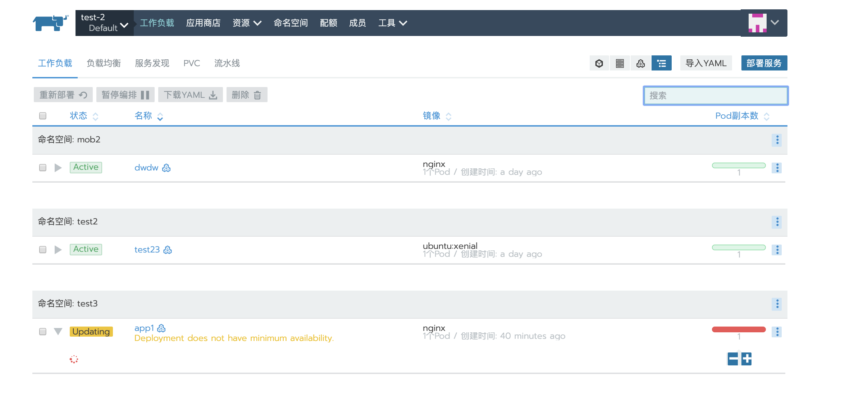Click the 导入YAML button

[705, 63]
